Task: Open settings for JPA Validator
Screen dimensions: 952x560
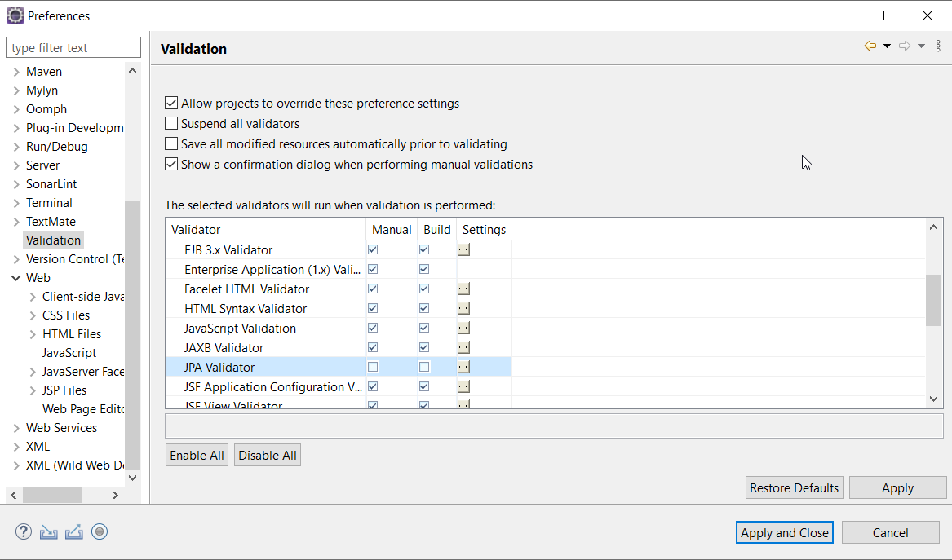Action: point(463,368)
